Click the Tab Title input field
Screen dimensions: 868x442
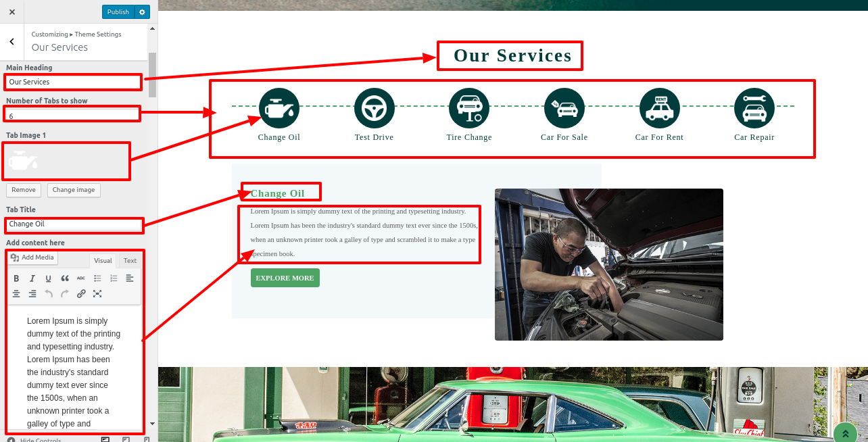(x=74, y=224)
